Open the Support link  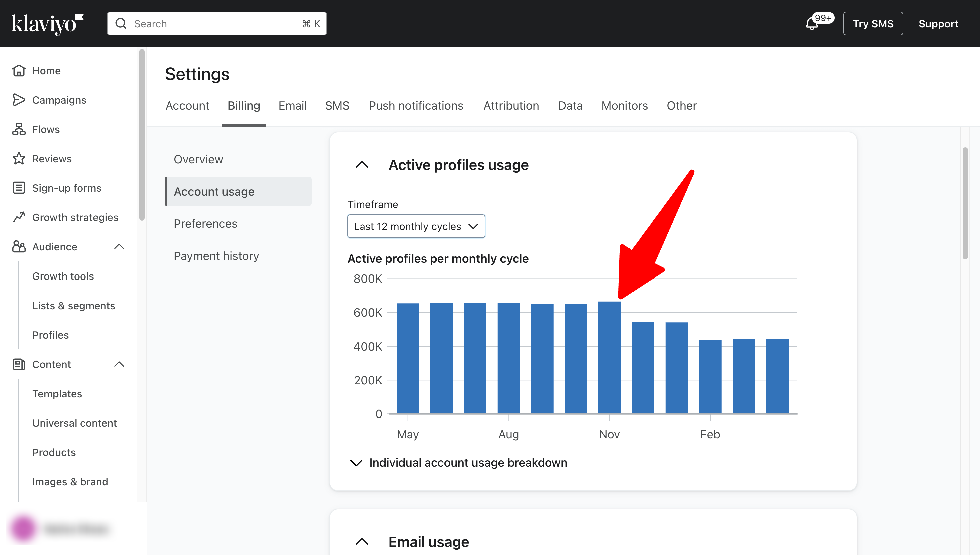pyautogui.click(x=938, y=24)
